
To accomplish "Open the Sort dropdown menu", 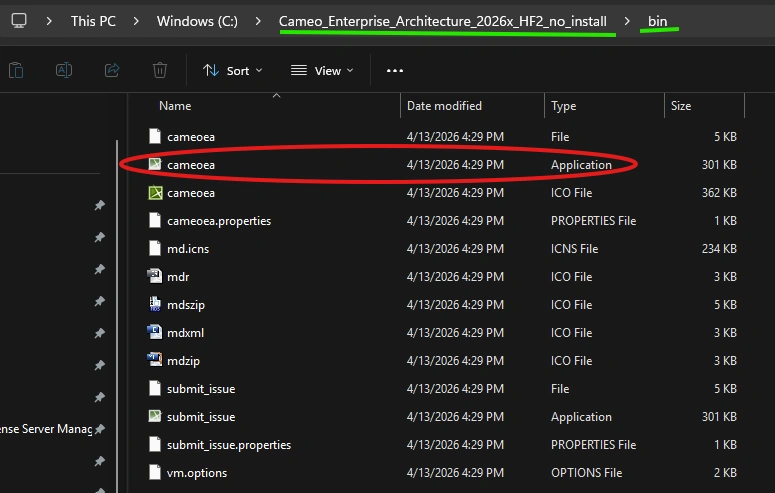I will click(232, 71).
